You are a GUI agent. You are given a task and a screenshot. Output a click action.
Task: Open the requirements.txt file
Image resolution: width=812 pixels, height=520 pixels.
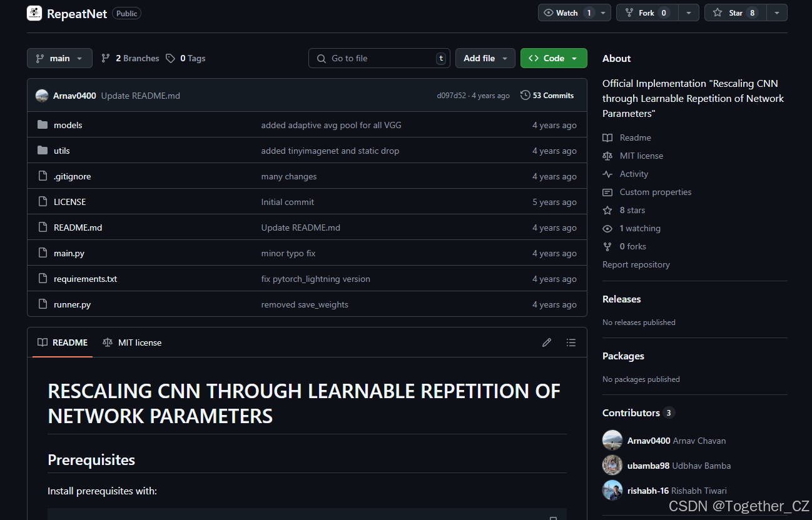pos(85,279)
